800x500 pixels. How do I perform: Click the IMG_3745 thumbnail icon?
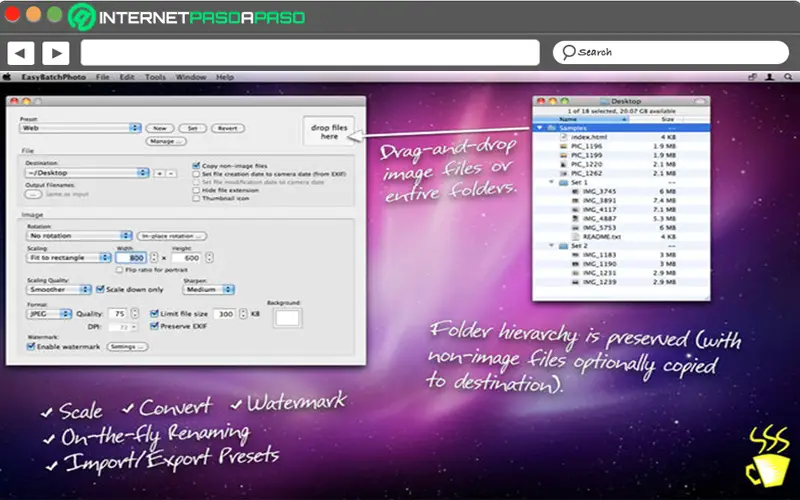(576, 192)
